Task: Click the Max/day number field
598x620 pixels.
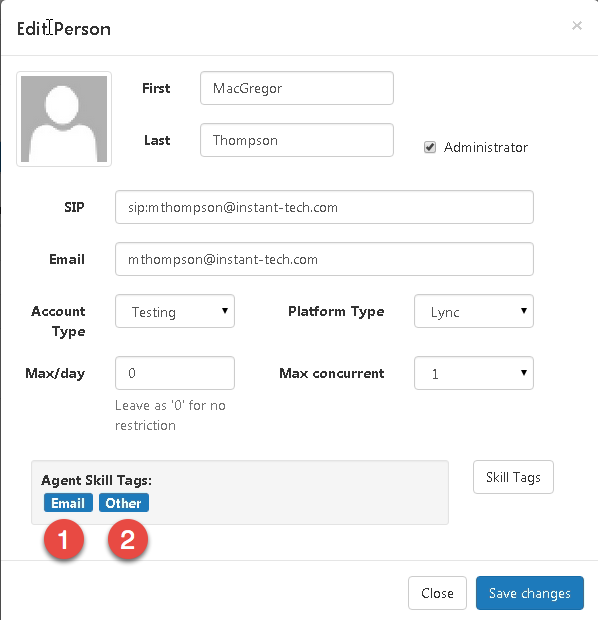Action: point(175,373)
